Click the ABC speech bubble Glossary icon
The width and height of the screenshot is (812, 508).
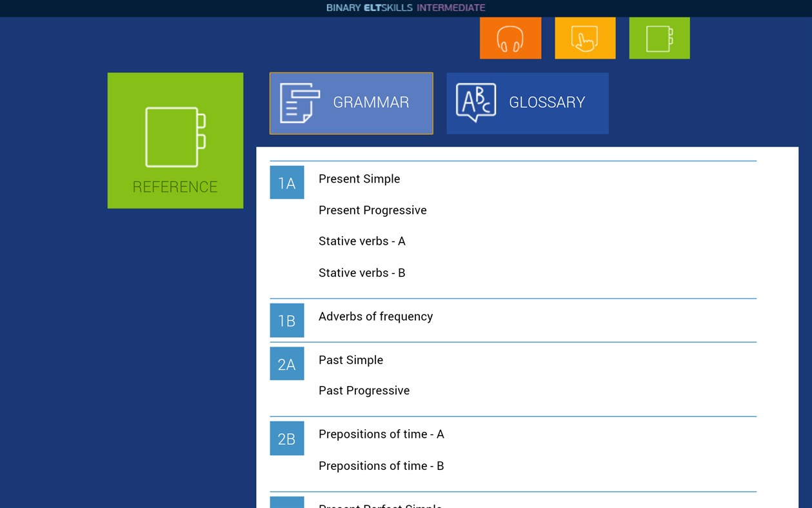(x=475, y=101)
